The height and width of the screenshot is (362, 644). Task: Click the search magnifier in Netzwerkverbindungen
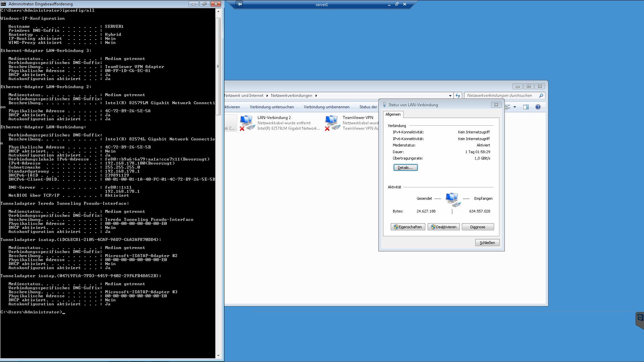point(541,96)
